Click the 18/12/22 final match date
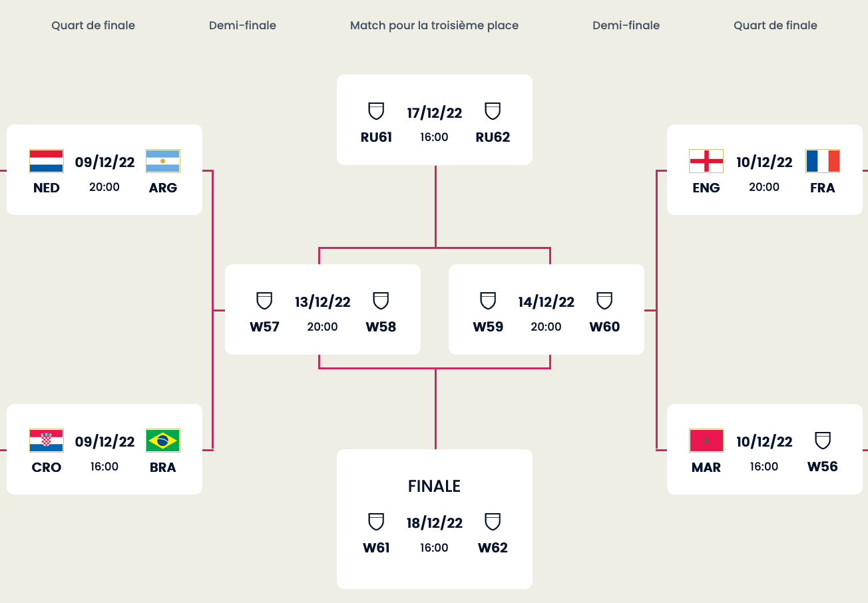Viewport: 868px width, 603px height. (x=435, y=522)
